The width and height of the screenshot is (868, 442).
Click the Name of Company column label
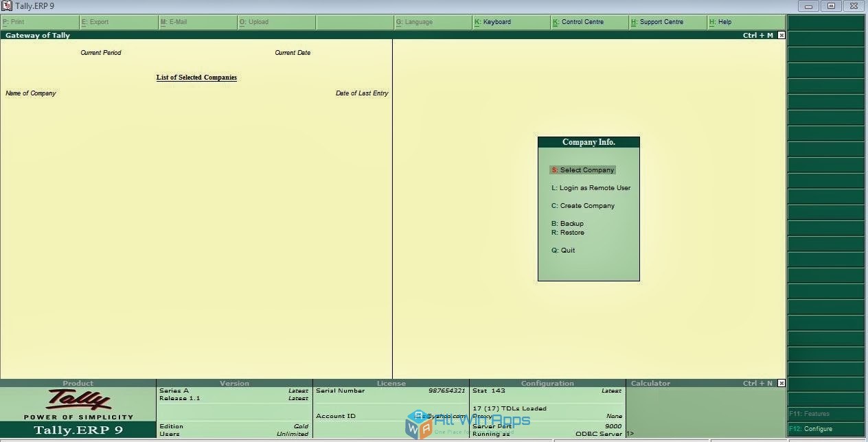pyautogui.click(x=31, y=93)
